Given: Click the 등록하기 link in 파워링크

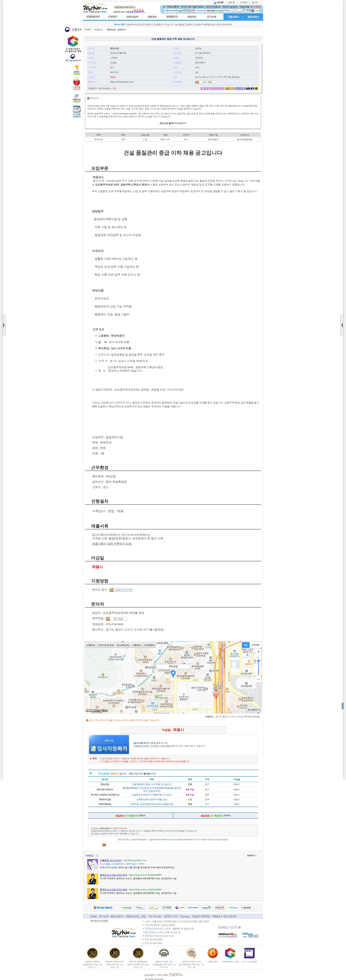Looking at the screenshot, I should tap(252, 856).
